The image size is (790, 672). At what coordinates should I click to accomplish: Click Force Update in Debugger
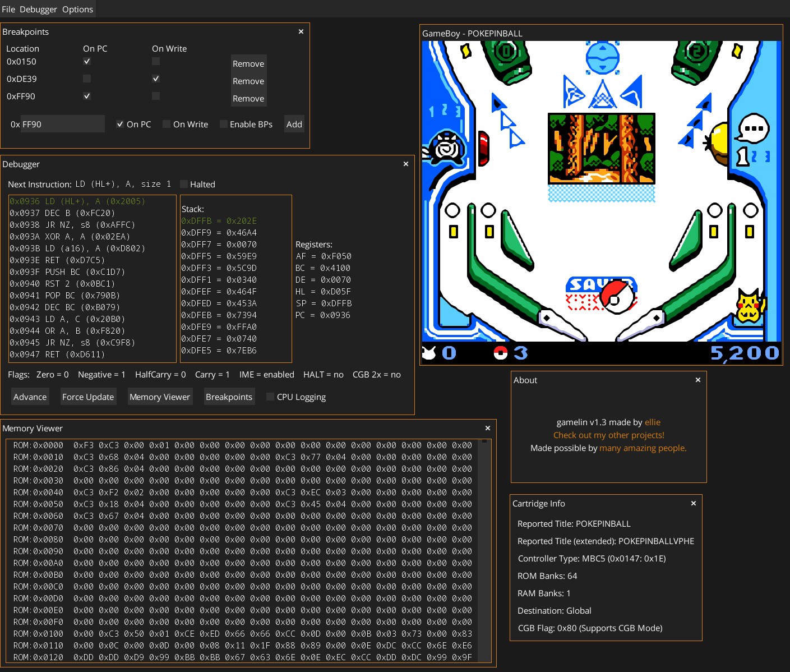pos(88,397)
